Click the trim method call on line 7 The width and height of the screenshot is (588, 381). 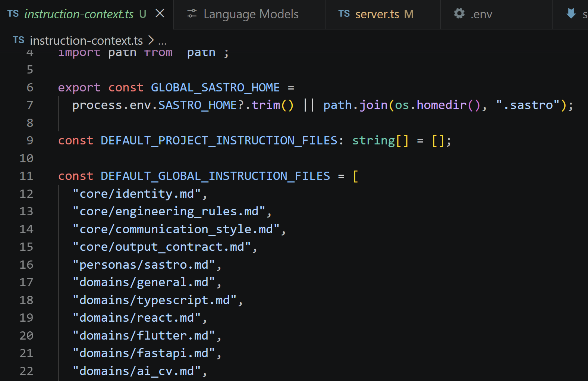(x=266, y=105)
